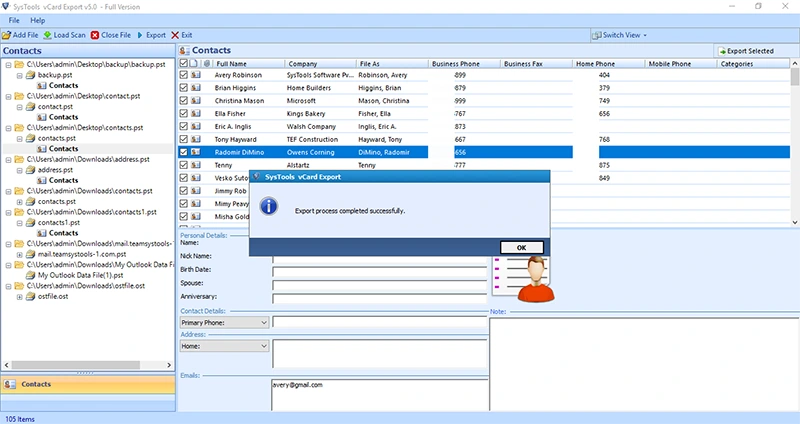Click the Export arrow icon in toolbar
The height and width of the screenshot is (424, 800).
coord(140,35)
